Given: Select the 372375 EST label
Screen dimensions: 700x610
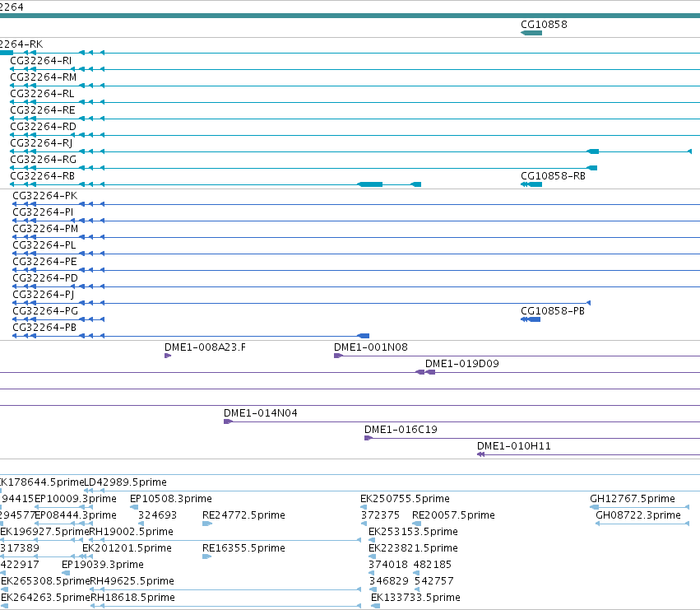Looking at the screenshot, I should tap(380, 515).
